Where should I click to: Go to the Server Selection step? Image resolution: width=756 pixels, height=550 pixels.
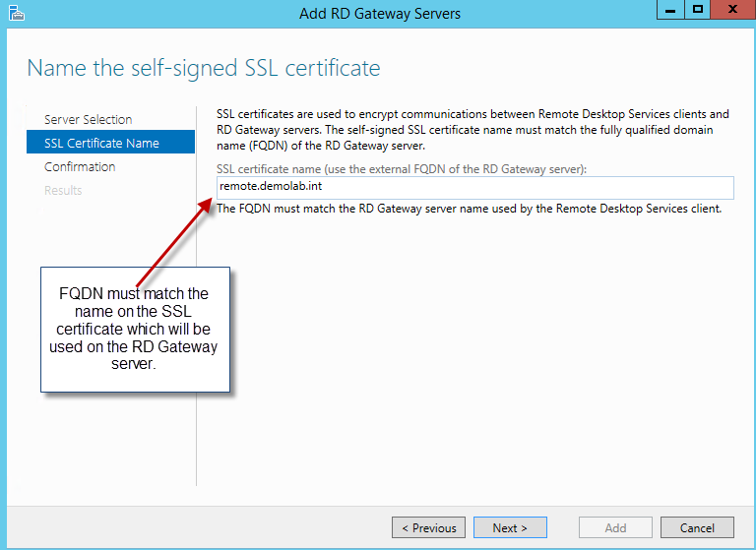pyautogui.click(x=88, y=119)
